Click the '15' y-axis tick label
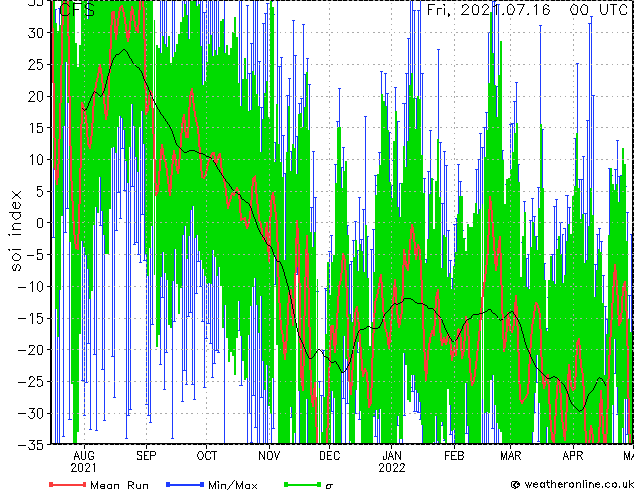The image size is (634, 490). click(35, 128)
